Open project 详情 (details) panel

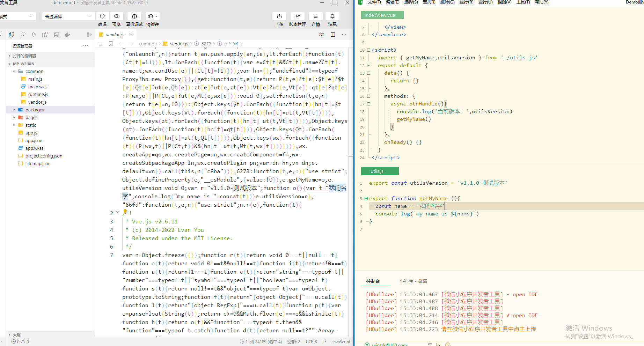[x=315, y=16]
